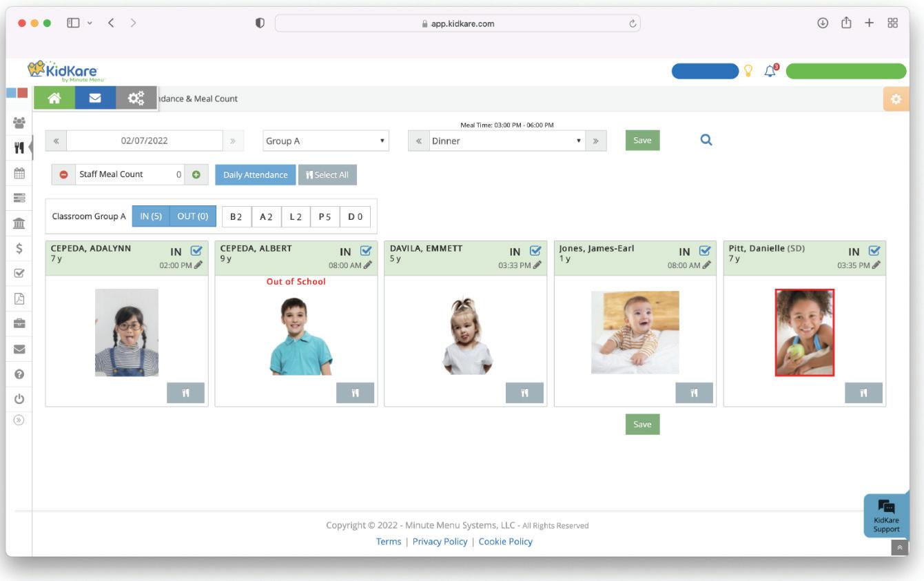Click James-Earl Jones's baby photo
Image resolution: width=924 pixels, height=581 pixels.
(x=635, y=332)
